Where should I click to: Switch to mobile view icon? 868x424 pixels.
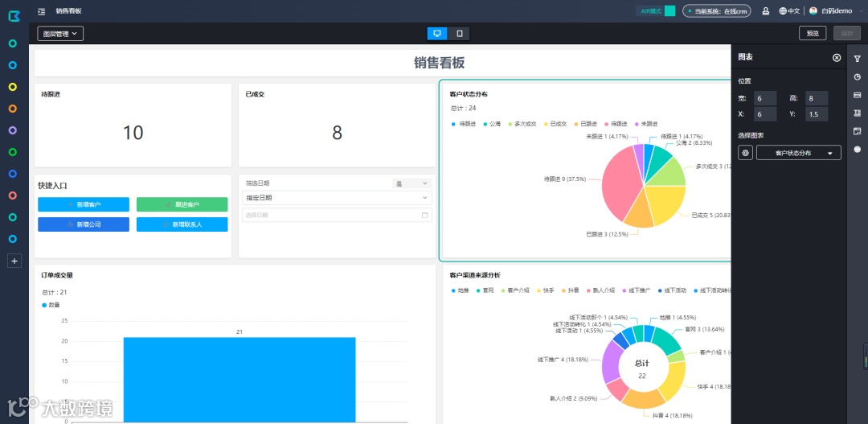(460, 33)
